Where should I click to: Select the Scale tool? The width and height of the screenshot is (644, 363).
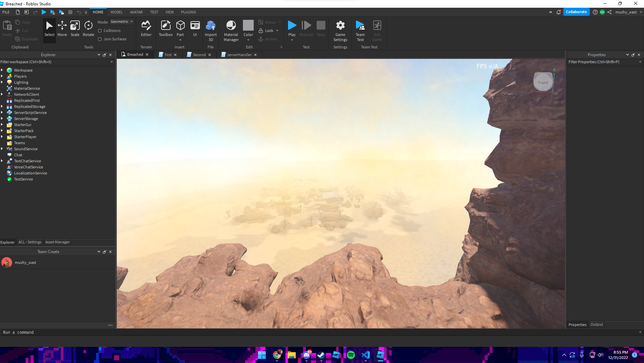click(x=75, y=29)
